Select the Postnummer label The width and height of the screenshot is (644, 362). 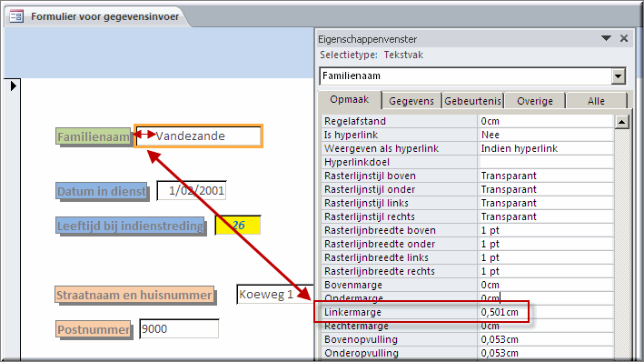[94, 329]
